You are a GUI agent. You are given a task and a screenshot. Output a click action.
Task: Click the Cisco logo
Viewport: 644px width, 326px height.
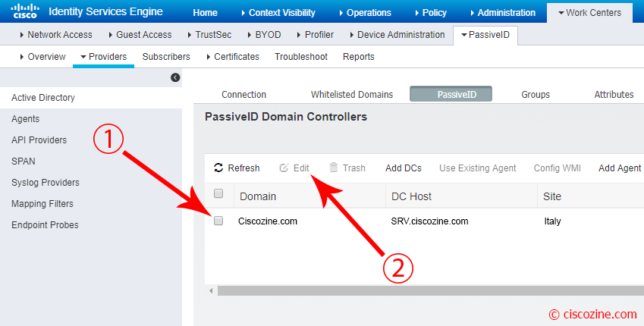click(25, 11)
